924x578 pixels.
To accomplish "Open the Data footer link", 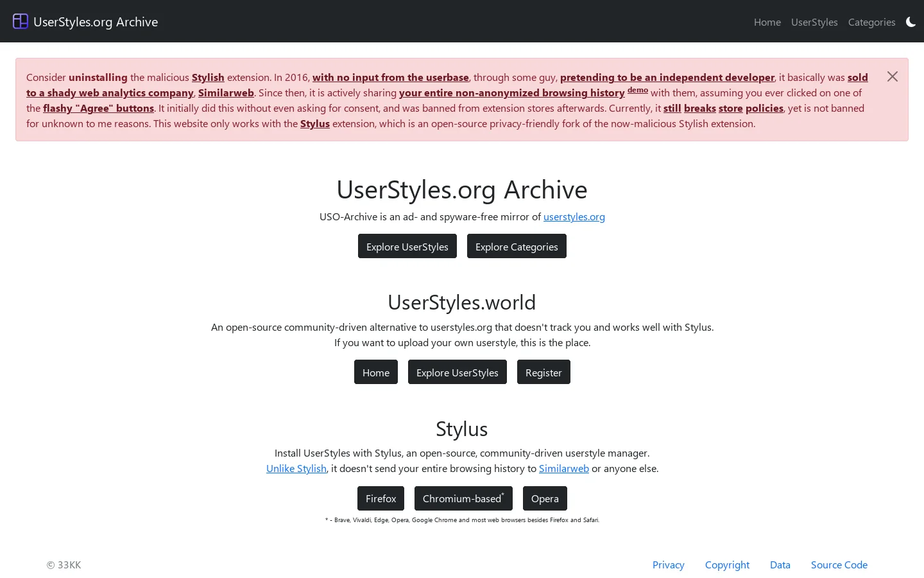I will 780,565.
